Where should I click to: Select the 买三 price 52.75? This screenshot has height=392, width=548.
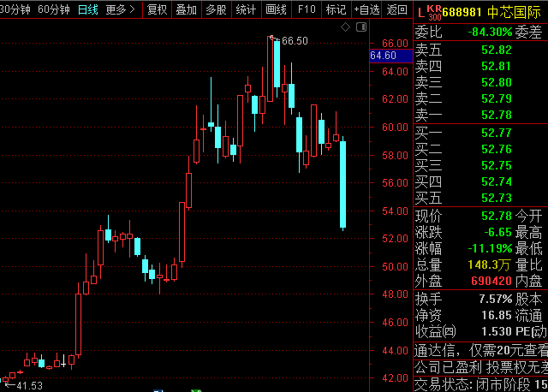tap(497, 165)
